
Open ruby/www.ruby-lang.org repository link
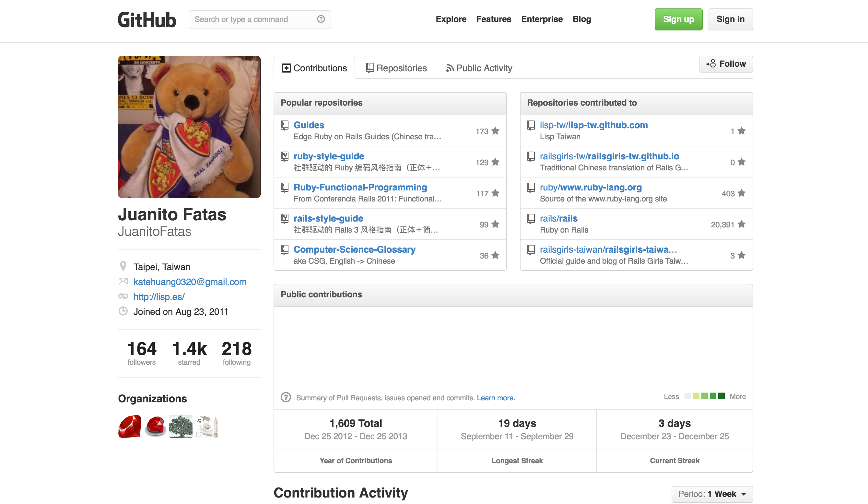point(591,187)
